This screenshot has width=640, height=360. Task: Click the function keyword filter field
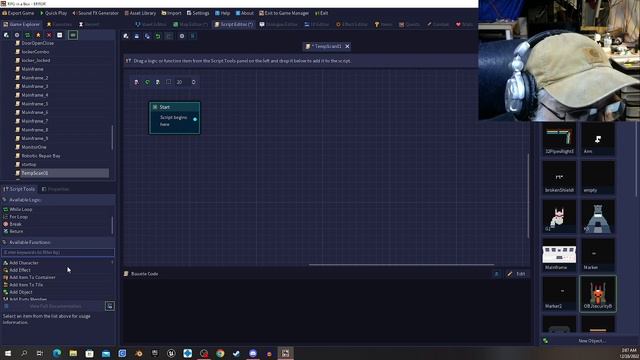coord(58,253)
